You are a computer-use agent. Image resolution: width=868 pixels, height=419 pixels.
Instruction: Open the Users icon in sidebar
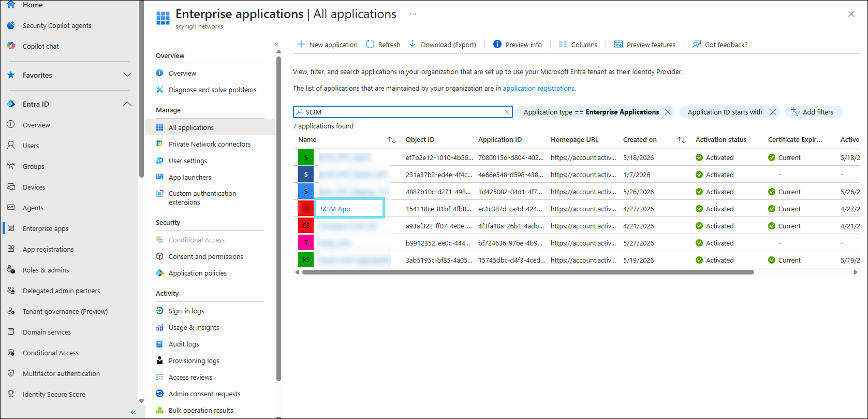coord(11,146)
